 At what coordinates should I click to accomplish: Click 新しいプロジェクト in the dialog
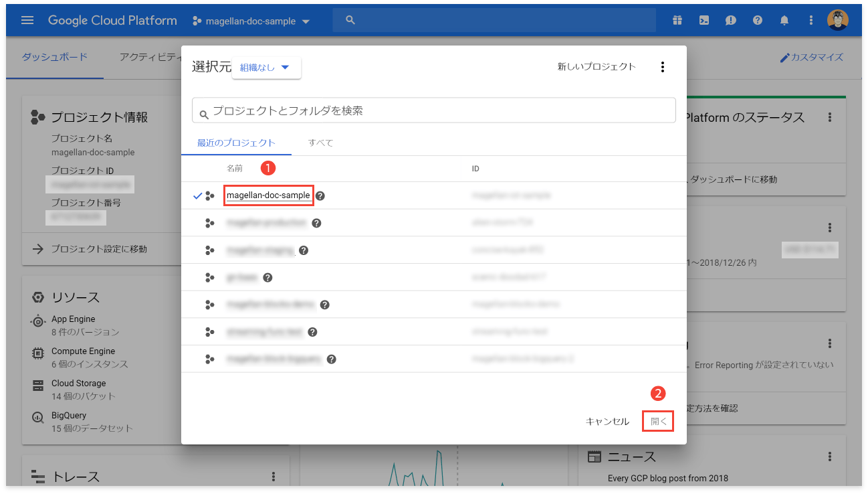tap(596, 67)
